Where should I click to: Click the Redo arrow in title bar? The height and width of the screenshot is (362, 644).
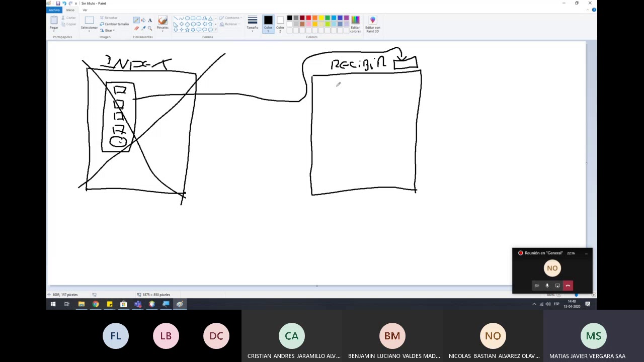70,3
